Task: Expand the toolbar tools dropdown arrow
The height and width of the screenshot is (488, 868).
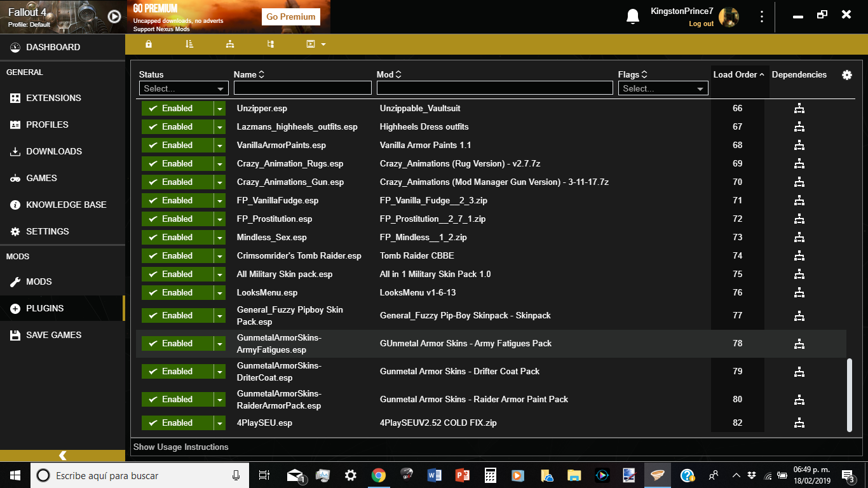Action: pos(323,44)
